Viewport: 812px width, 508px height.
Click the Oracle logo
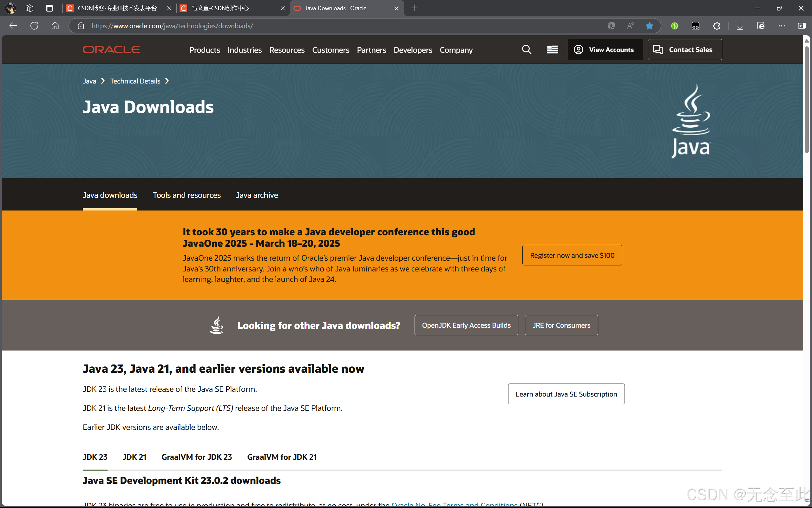111,50
